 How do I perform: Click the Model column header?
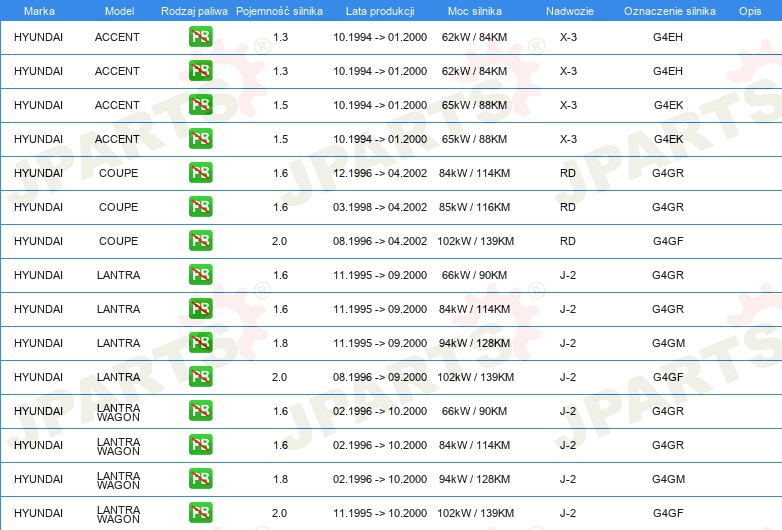119,11
